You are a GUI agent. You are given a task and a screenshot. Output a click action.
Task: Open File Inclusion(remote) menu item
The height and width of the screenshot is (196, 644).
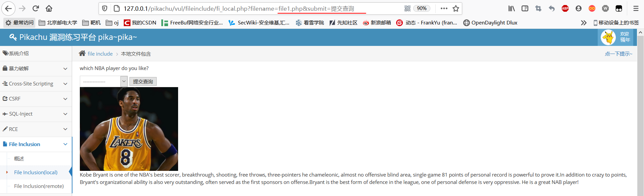click(39, 186)
